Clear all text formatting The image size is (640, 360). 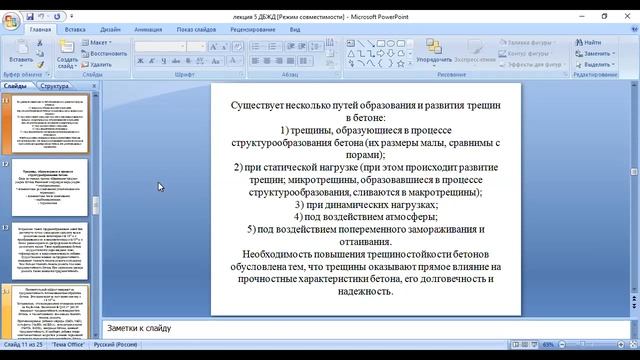pos(238,47)
